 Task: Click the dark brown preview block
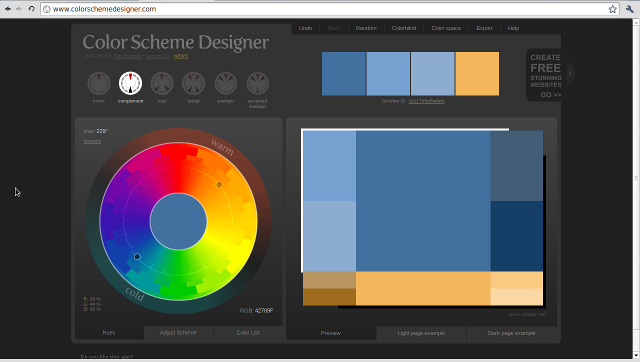pos(329,297)
